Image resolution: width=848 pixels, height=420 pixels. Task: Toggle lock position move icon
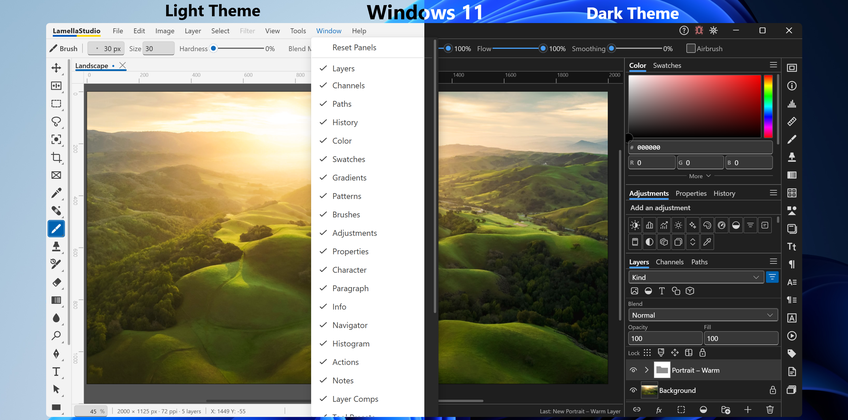[x=675, y=352]
